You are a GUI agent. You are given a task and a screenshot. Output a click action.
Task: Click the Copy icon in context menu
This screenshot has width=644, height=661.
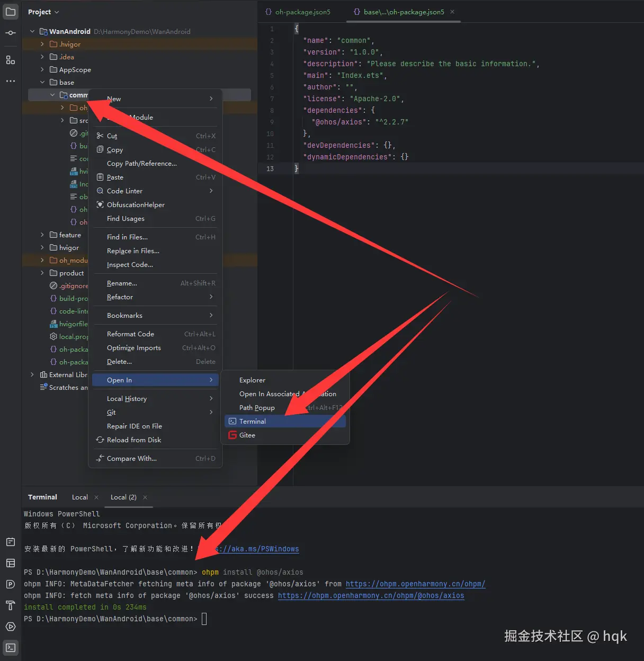point(100,150)
